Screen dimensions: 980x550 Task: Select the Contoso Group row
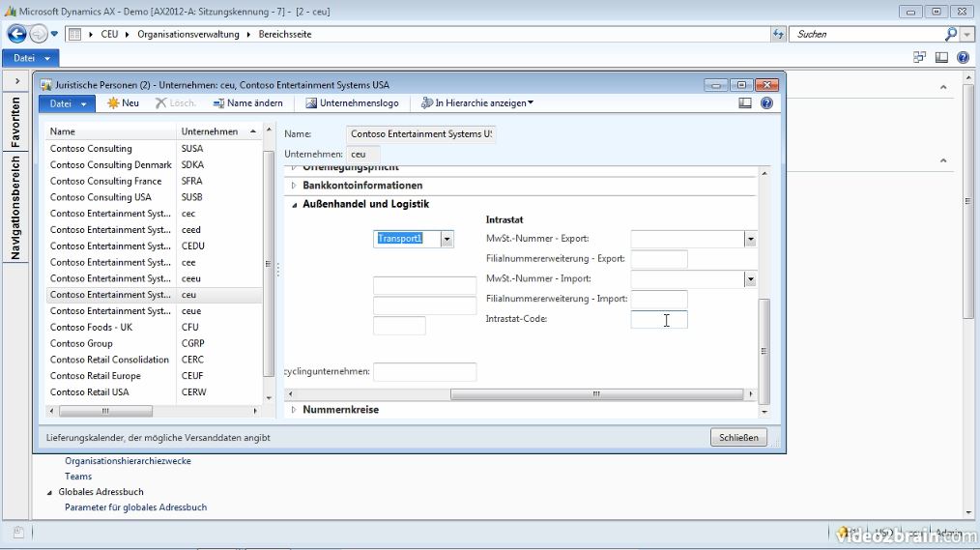(x=155, y=344)
